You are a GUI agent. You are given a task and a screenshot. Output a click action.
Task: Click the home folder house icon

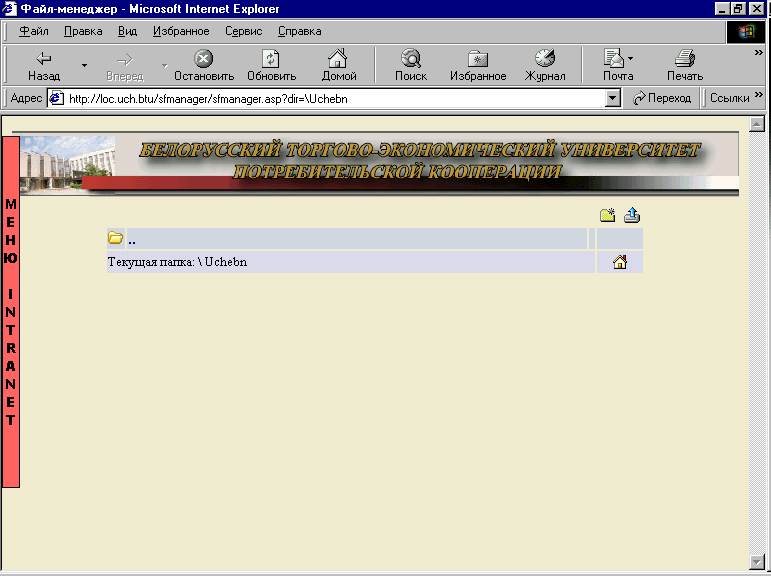[620, 262]
